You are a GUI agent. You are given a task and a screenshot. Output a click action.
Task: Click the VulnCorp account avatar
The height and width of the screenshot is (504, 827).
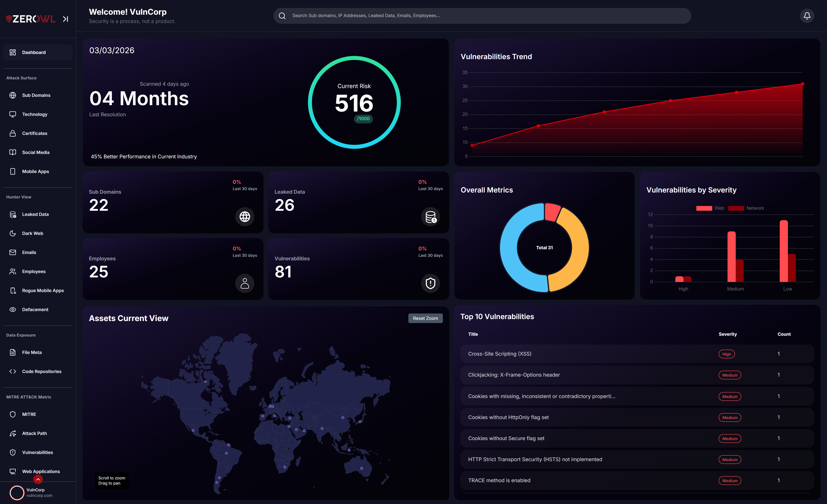(x=17, y=492)
